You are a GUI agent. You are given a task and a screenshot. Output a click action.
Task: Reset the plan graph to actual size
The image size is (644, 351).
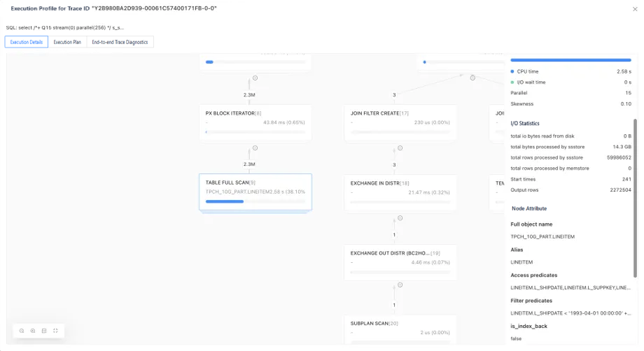(x=44, y=330)
